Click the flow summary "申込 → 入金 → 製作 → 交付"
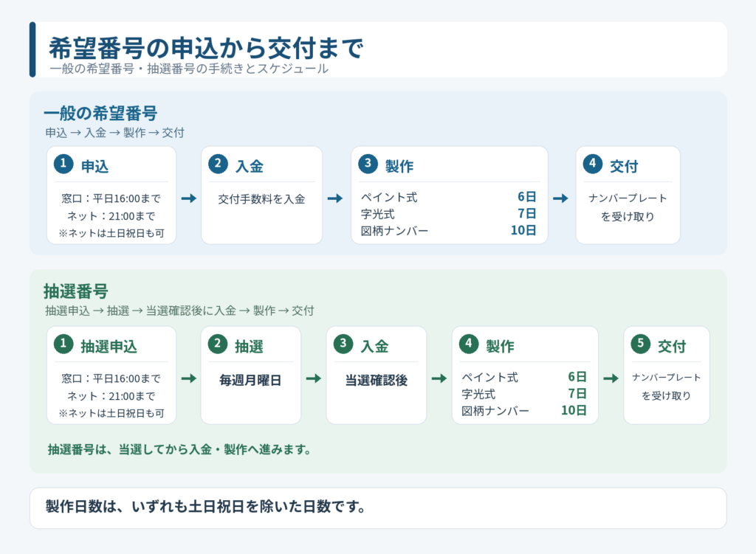This screenshot has height=554, width=756. [x=114, y=133]
